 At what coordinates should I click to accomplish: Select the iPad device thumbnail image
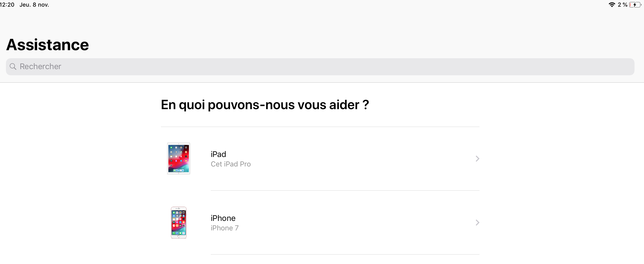coord(178,158)
